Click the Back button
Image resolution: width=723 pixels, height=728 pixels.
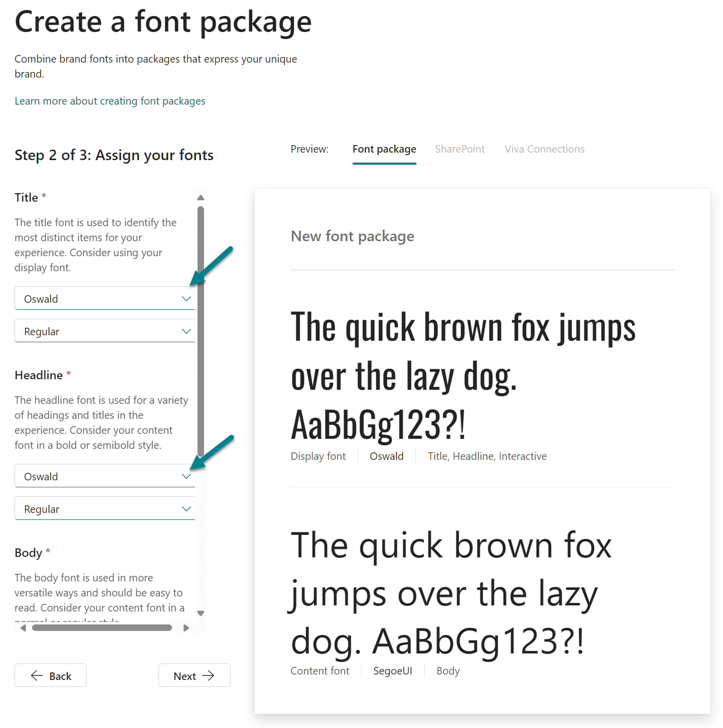pos(50,675)
